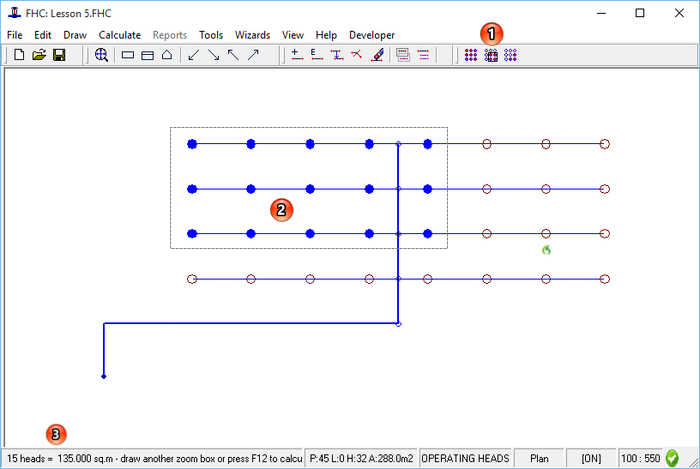Select the pitched roof shape tool
The height and width of the screenshot is (469, 700).
[167, 56]
